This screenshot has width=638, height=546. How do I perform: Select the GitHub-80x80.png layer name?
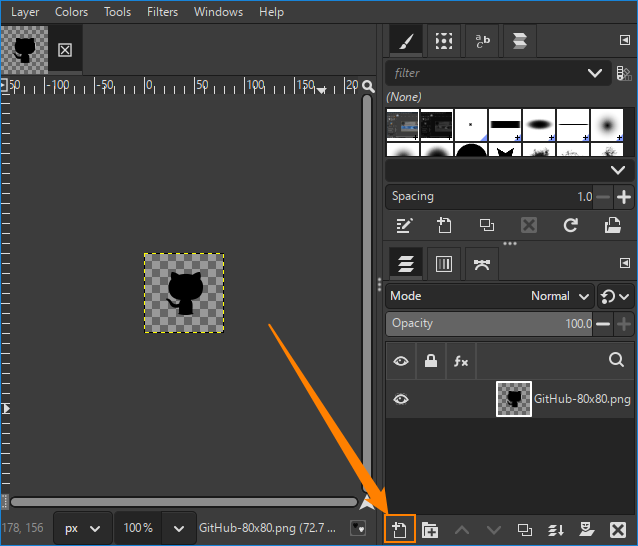click(x=582, y=399)
